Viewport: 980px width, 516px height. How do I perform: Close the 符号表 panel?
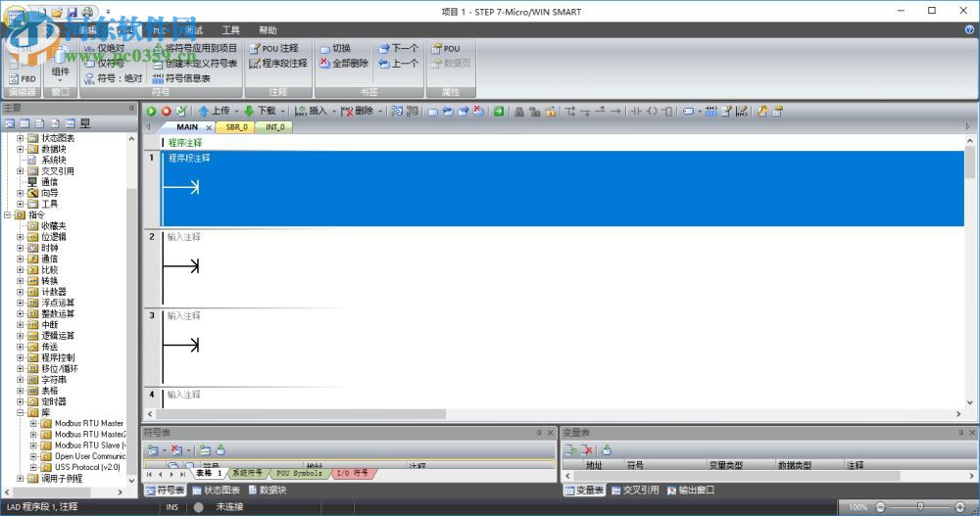tap(551, 433)
